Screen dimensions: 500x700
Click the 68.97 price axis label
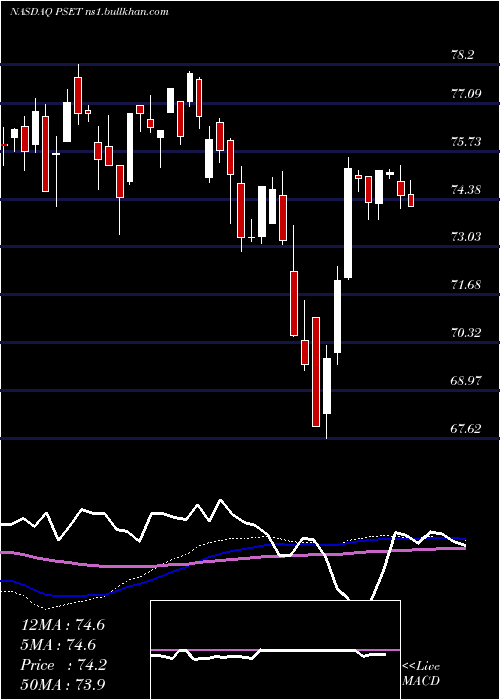pyautogui.click(x=467, y=381)
